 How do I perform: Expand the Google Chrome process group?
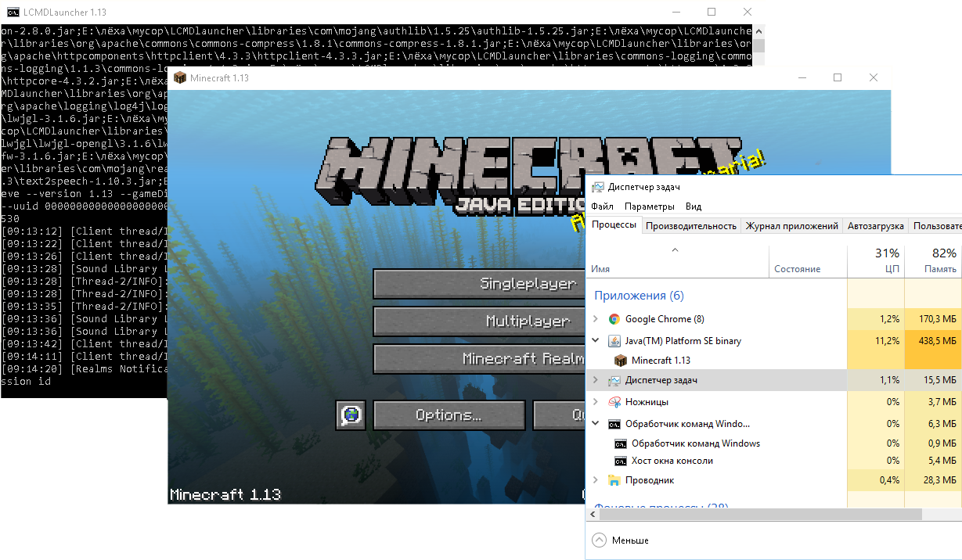[x=596, y=318]
